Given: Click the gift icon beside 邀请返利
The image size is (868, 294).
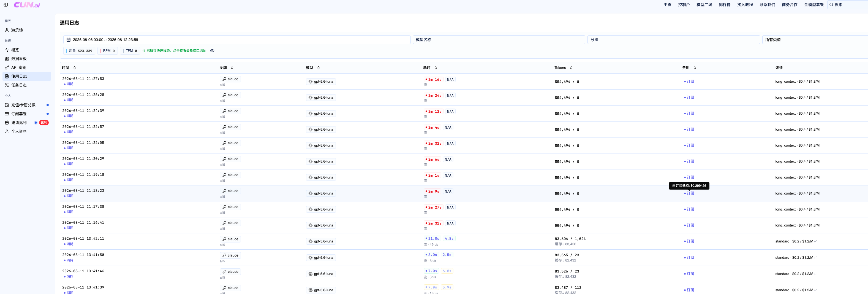Looking at the screenshot, I should [x=7, y=123].
